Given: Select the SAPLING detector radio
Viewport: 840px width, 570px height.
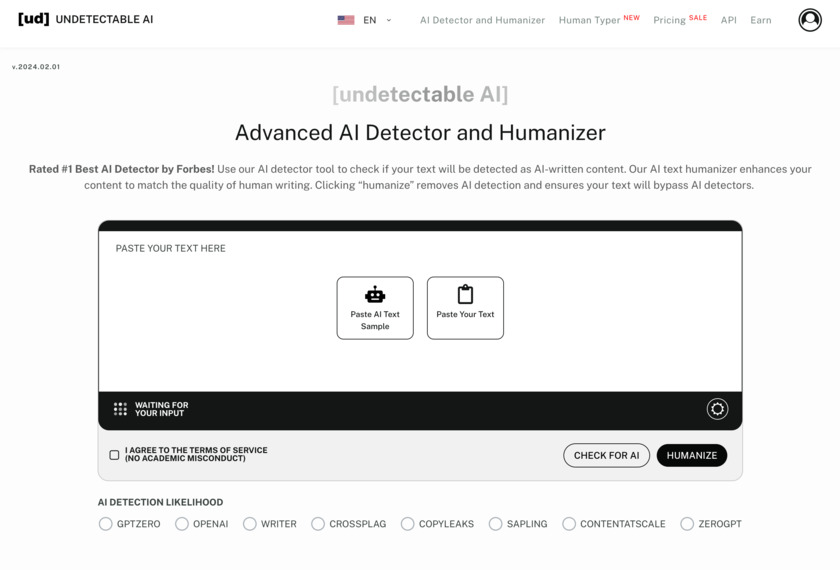Looking at the screenshot, I should [496, 523].
